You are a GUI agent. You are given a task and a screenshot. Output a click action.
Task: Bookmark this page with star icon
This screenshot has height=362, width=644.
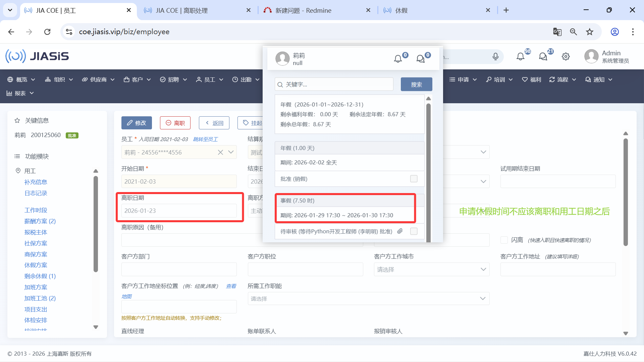(x=590, y=32)
